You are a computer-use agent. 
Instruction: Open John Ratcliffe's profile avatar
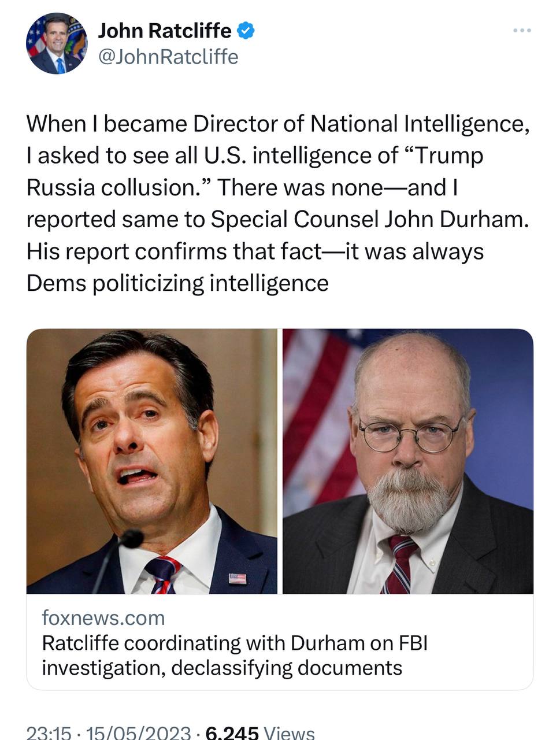tap(56, 44)
